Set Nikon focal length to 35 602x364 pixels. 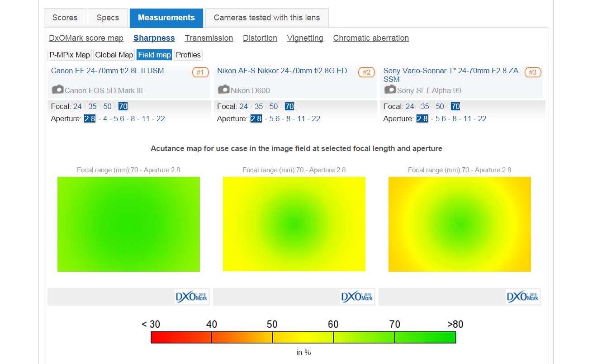tap(259, 106)
